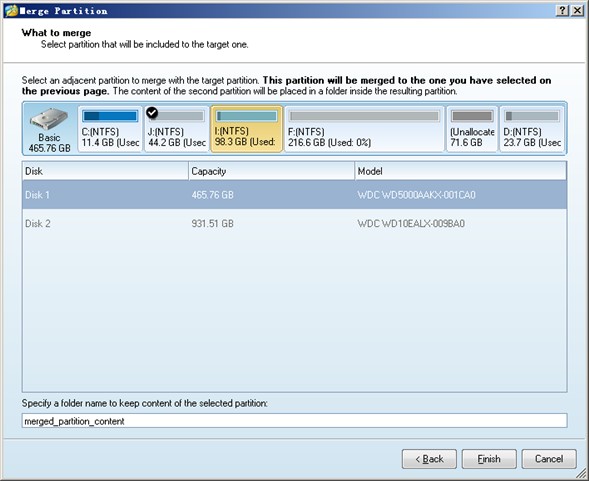Click model WDC WD5000AAKX-001CA0
This screenshot has height=481, width=589.
416,195
